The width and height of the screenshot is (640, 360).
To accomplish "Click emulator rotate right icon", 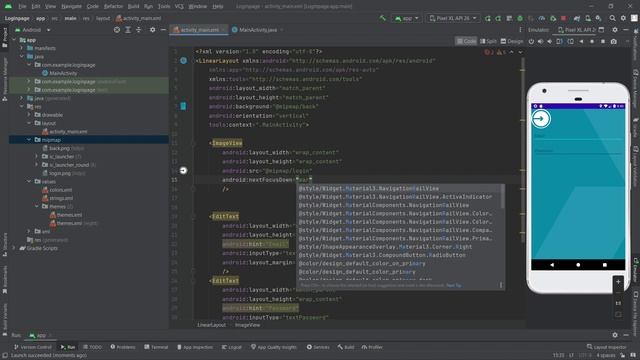I will point(571,41).
